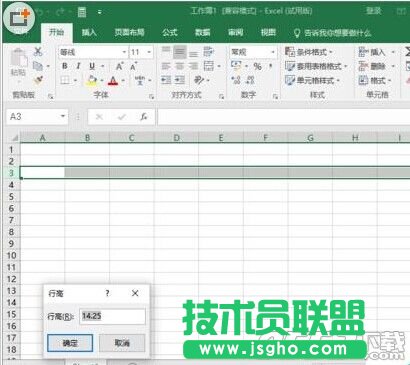Apply the yellow fill color bucket
The width and height of the screenshot is (410, 365).
[x=92, y=80]
